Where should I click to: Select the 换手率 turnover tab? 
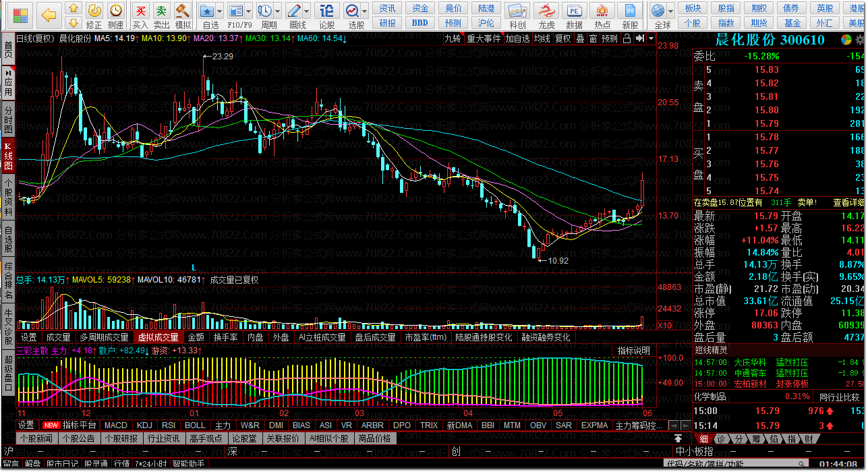[x=225, y=337]
